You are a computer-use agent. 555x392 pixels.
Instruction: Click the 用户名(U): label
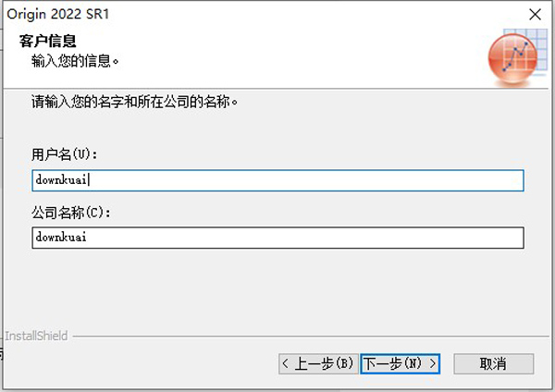point(65,154)
